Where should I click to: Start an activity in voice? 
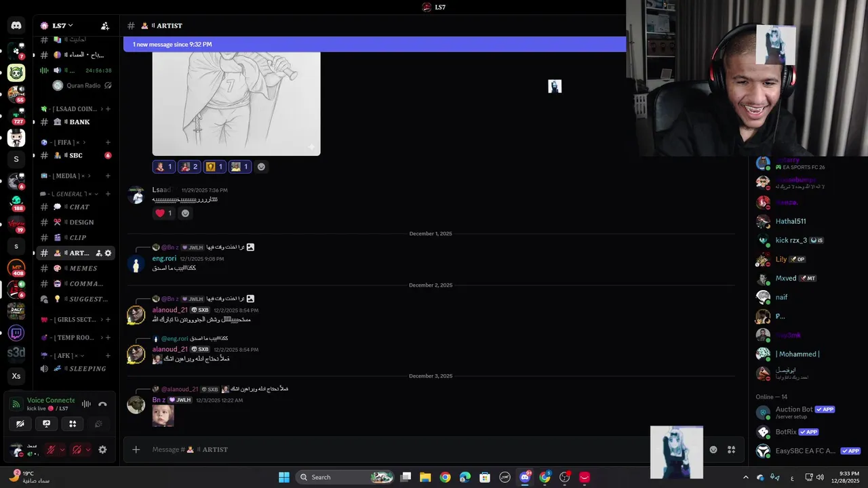[x=73, y=424]
